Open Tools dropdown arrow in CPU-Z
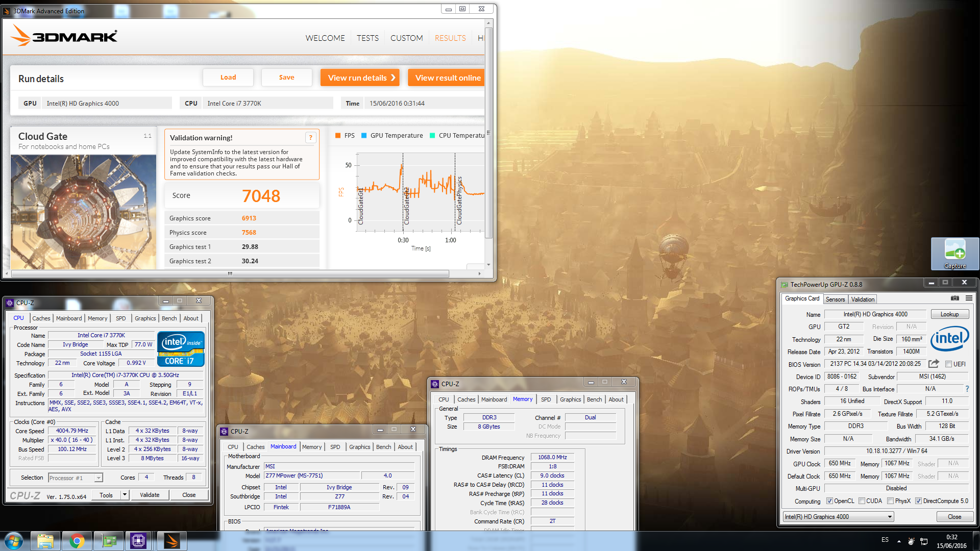The width and height of the screenshot is (980, 551). point(125,495)
